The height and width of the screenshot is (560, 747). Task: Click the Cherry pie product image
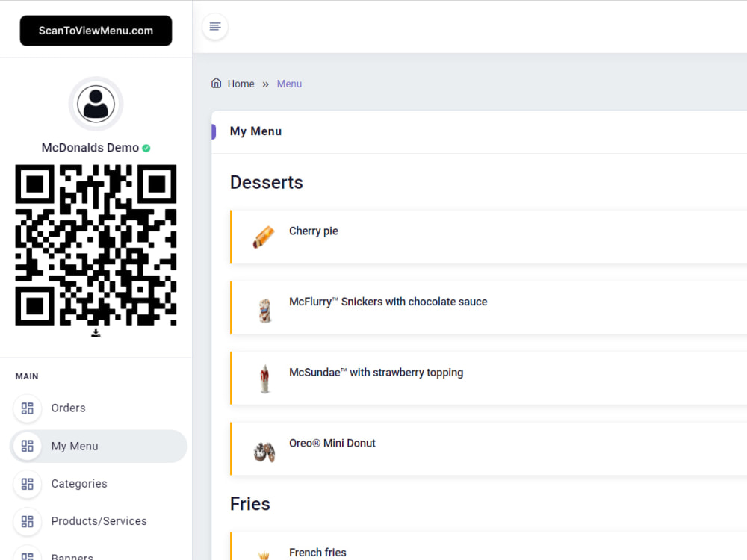point(264,237)
